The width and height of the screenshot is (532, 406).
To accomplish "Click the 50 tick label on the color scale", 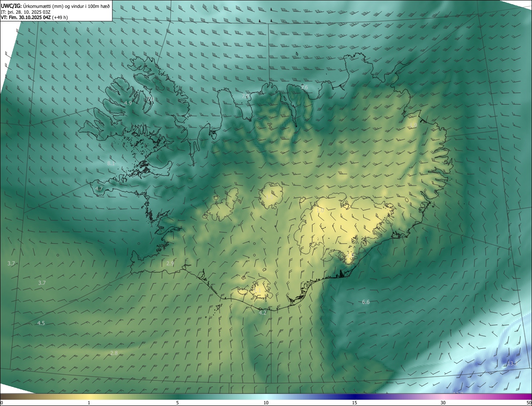I will [529, 403].
